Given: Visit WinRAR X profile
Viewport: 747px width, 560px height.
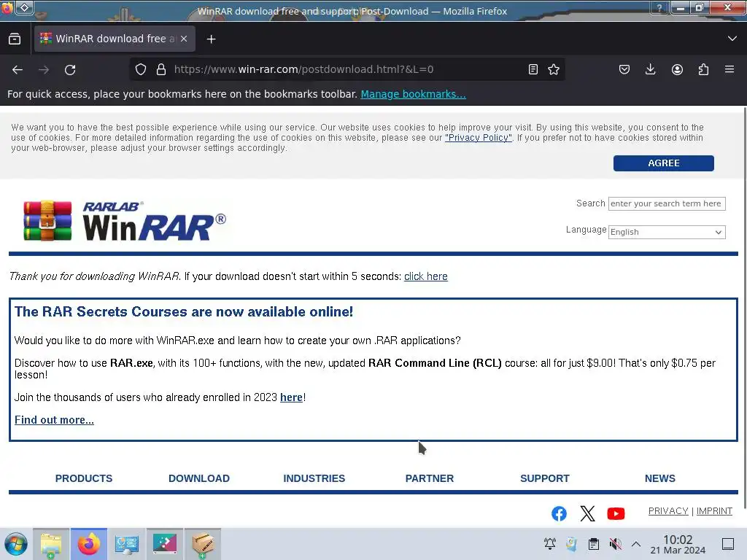Looking at the screenshot, I should click(x=587, y=513).
